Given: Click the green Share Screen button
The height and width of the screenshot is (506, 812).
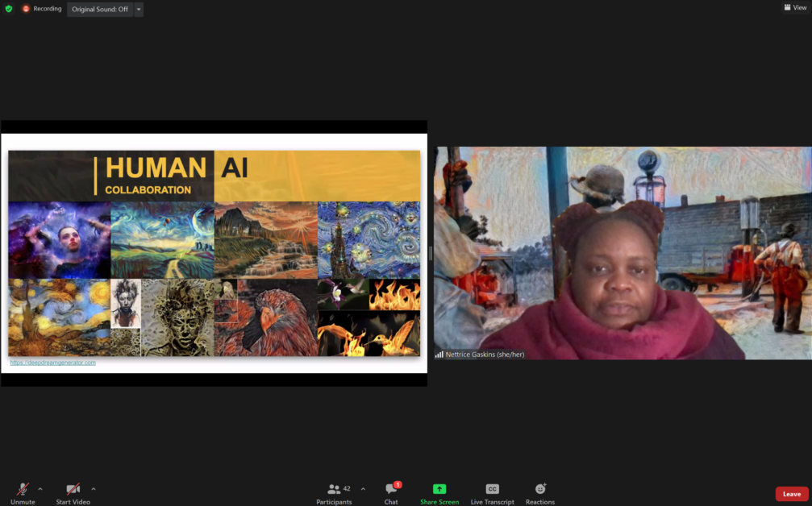Looking at the screenshot, I should 439,494.
